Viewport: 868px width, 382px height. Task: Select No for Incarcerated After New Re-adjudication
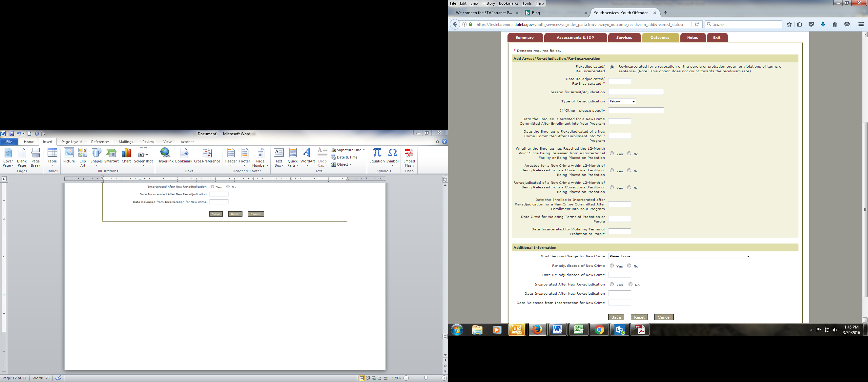coord(630,284)
